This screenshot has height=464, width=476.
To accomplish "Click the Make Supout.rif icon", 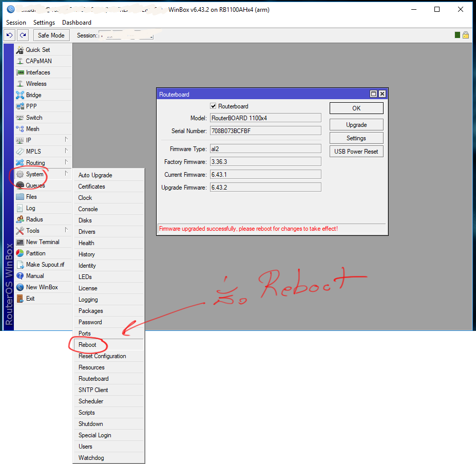I will 20,265.
